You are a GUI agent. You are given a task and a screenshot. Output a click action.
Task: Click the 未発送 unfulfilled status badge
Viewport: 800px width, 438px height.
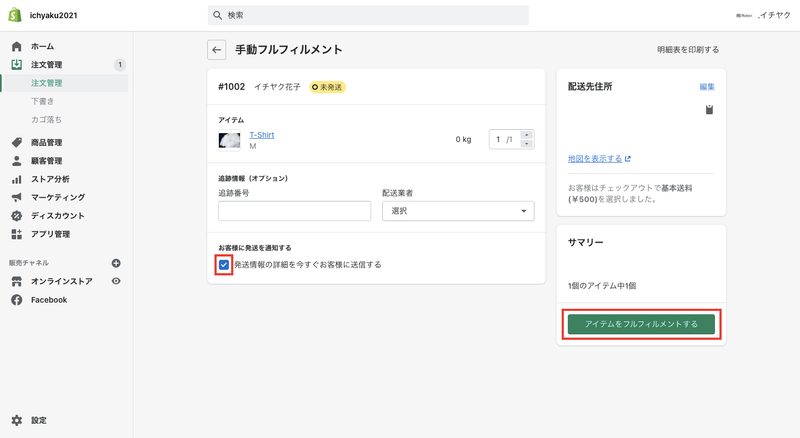pyautogui.click(x=327, y=87)
